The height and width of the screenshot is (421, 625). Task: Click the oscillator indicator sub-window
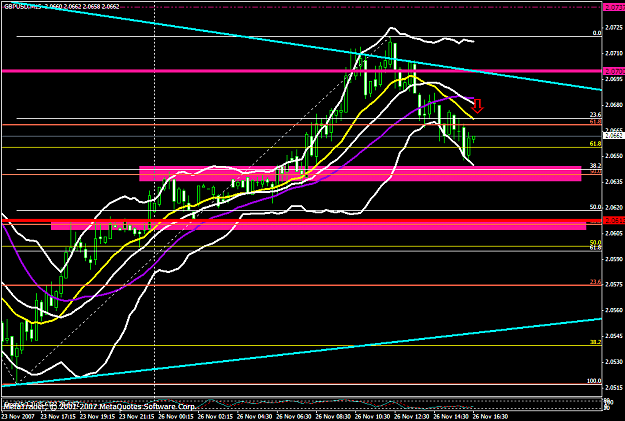(302, 404)
